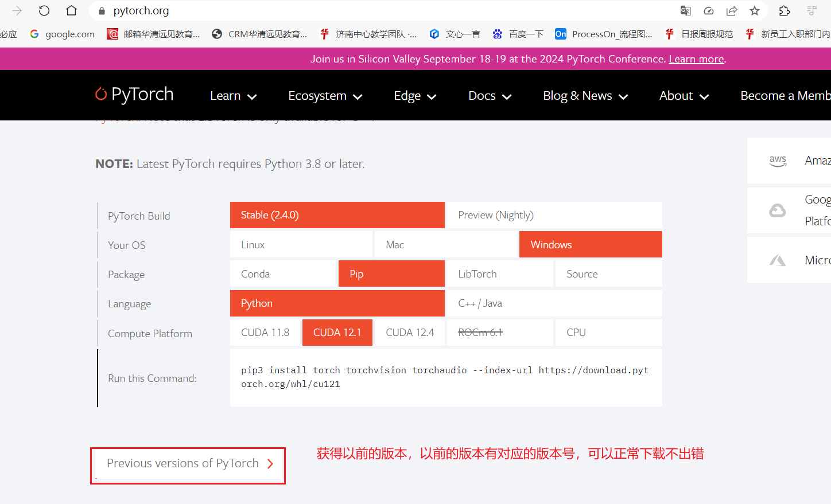Open Previous versions of PyTorch link
Image resolution: width=831 pixels, height=504 pixels.
tap(189, 463)
